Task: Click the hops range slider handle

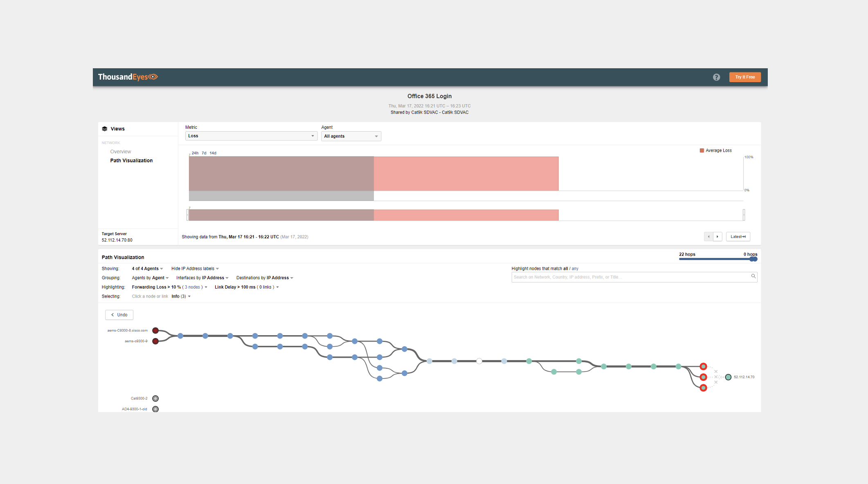Action: [753, 259]
